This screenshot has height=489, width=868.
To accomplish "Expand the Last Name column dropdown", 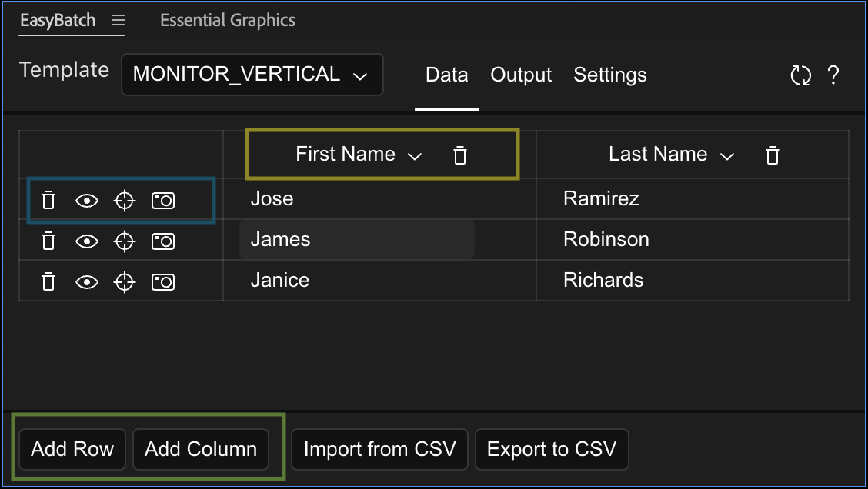I will coord(727,157).
